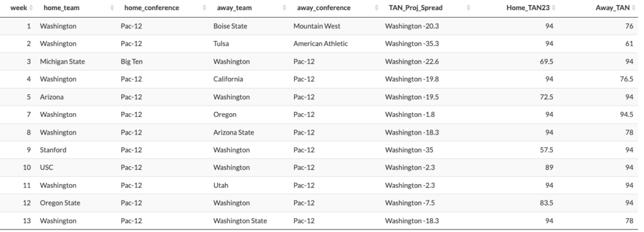Click sort arrows next to away_team
Viewport: 644px width, 232px height.
click(x=284, y=8)
